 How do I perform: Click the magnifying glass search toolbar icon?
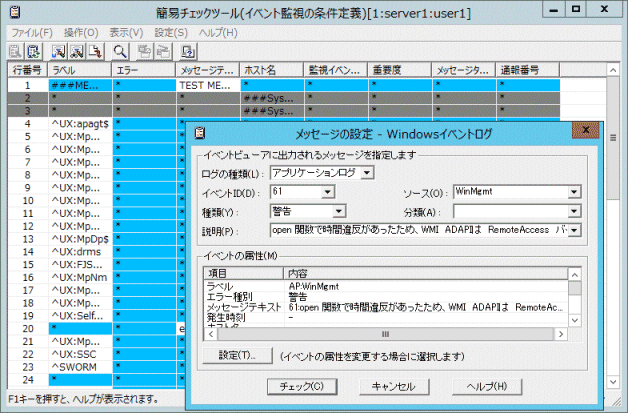click(x=121, y=49)
